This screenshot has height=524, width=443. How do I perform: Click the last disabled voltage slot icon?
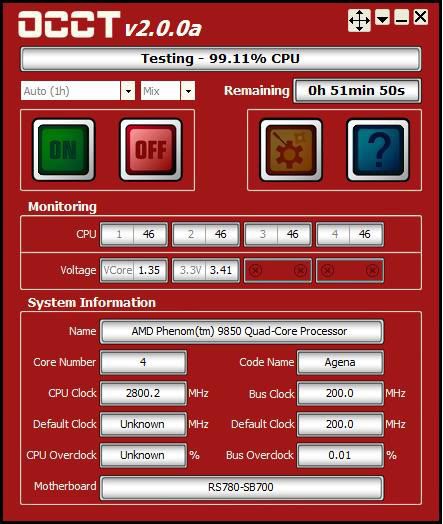(x=372, y=270)
